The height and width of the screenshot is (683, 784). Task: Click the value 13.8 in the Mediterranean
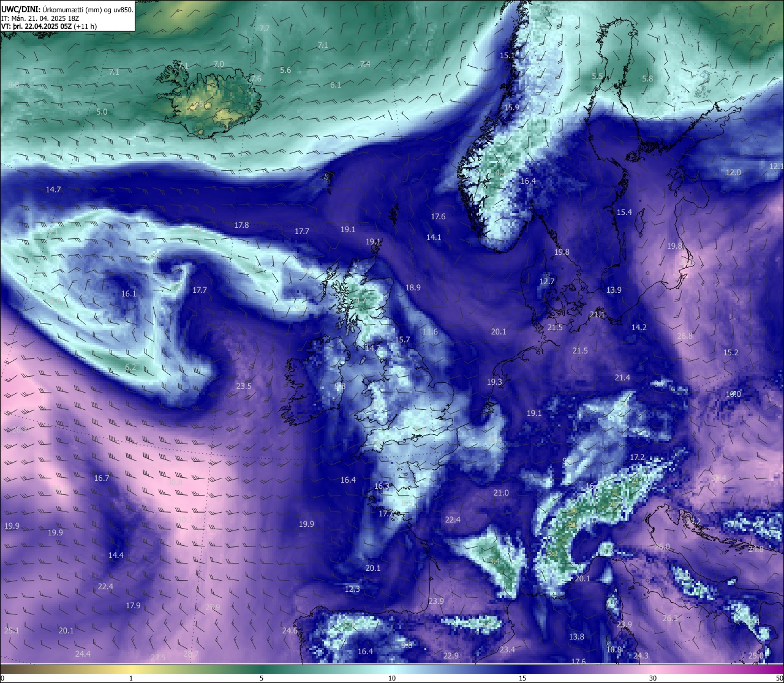576,636
